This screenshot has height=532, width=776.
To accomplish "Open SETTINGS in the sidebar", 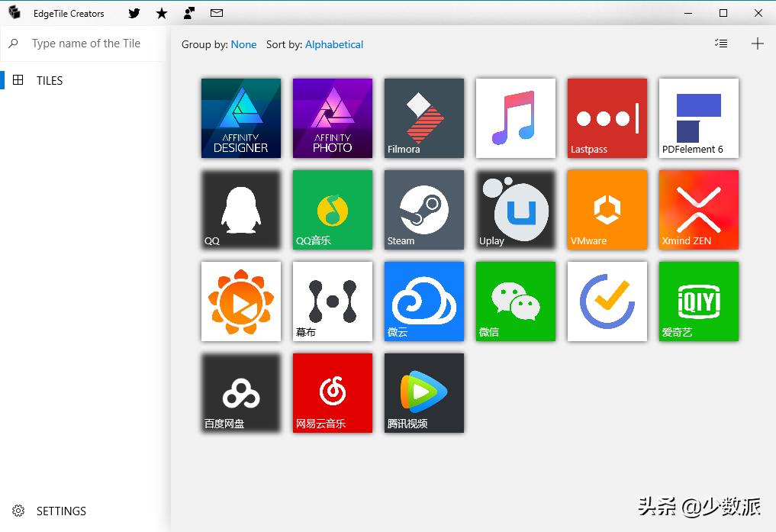I will click(x=84, y=511).
